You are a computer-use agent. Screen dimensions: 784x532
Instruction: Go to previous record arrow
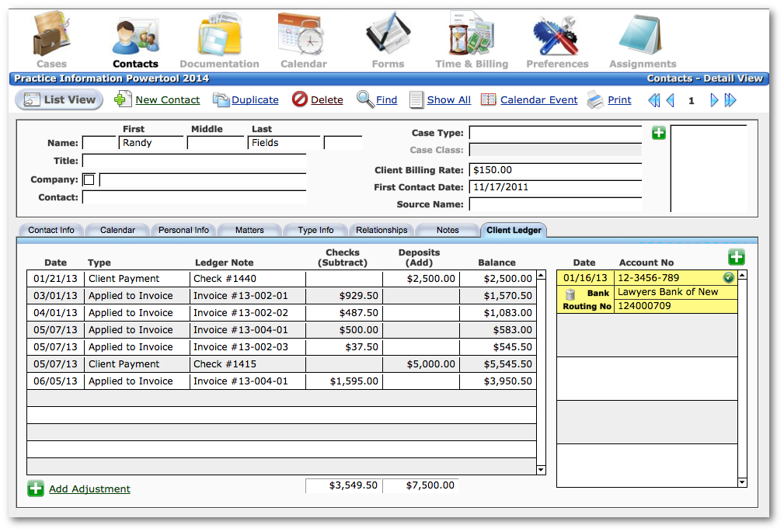tap(670, 100)
